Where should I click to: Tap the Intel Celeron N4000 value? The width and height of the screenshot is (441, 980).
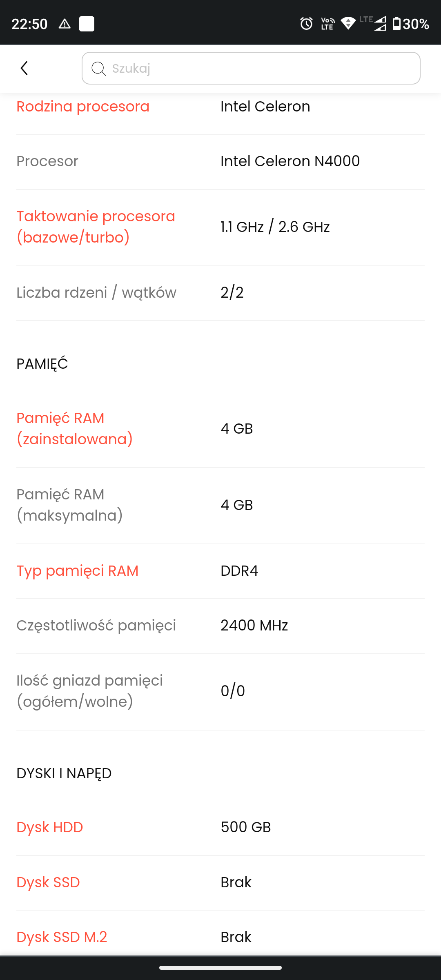[x=290, y=161]
